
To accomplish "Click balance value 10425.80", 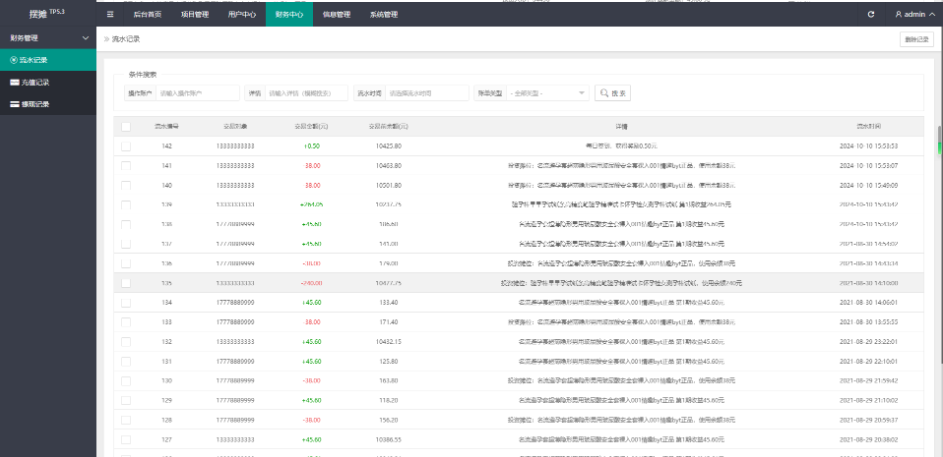I will [x=389, y=146].
